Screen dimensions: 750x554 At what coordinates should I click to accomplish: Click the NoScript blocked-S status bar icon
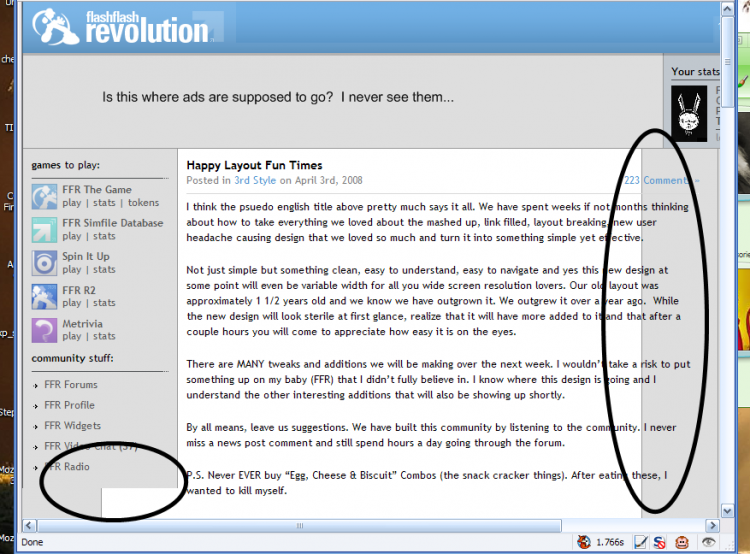(x=659, y=542)
